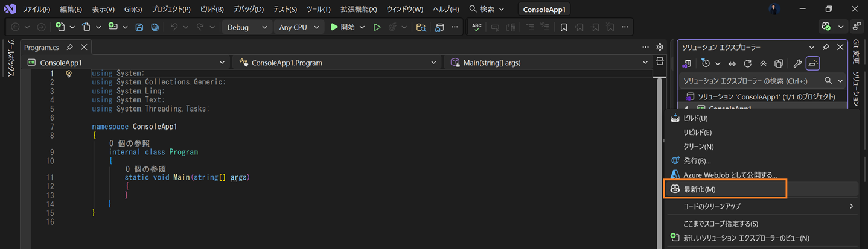Click the pending changes filter clock icon
Viewport: 868px width, 249px height.
pos(706,63)
